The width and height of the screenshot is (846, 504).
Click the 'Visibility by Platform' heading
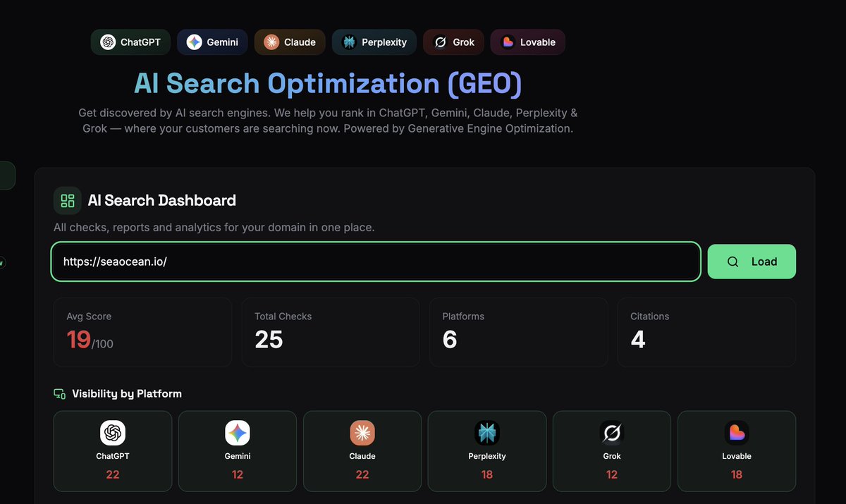pyautogui.click(x=127, y=394)
